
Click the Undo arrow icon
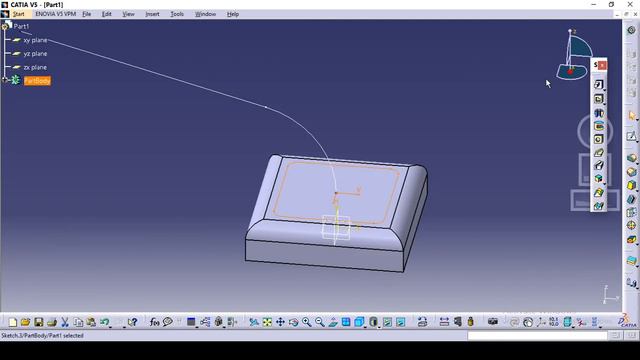tap(104, 322)
